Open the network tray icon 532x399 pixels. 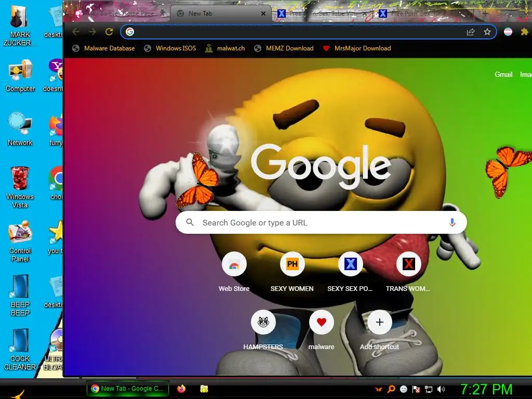(429, 389)
